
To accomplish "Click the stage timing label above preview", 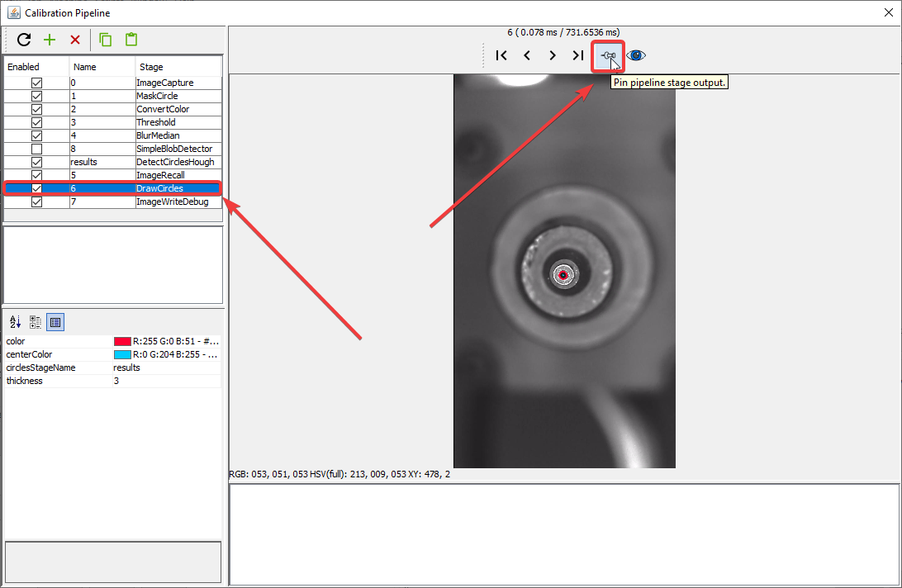I will (x=563, y=33).
